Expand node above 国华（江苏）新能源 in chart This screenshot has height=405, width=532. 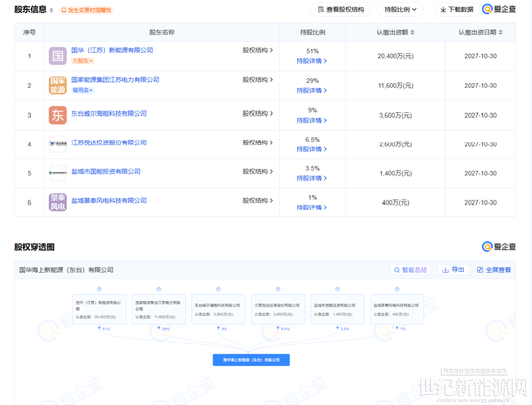tap(99, 289)
